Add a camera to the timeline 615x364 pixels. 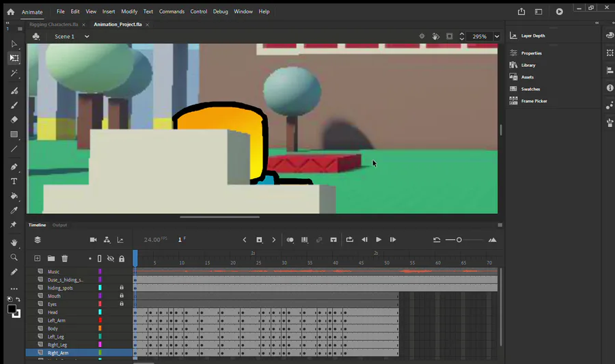94,240
